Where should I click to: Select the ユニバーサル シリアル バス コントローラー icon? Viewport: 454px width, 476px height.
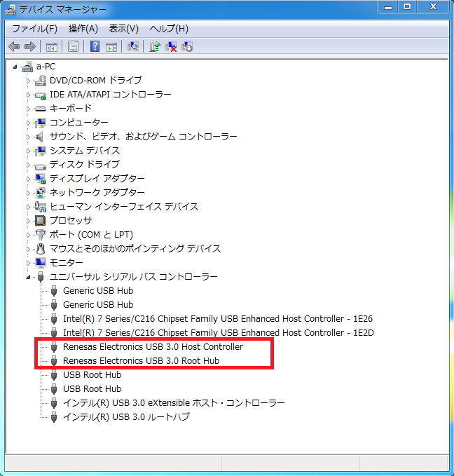point(41,277)
